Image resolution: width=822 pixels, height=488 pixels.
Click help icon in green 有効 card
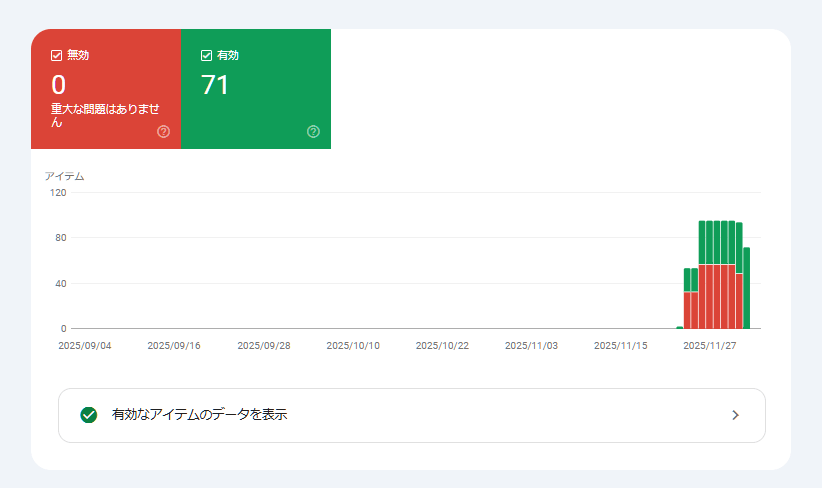point(314,132)
